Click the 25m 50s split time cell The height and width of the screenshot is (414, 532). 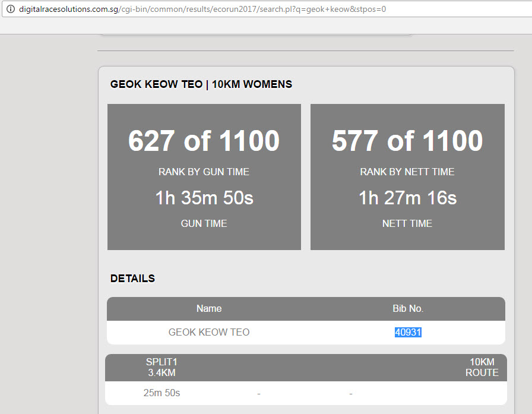pyautogui.click(x=161, y=393)
